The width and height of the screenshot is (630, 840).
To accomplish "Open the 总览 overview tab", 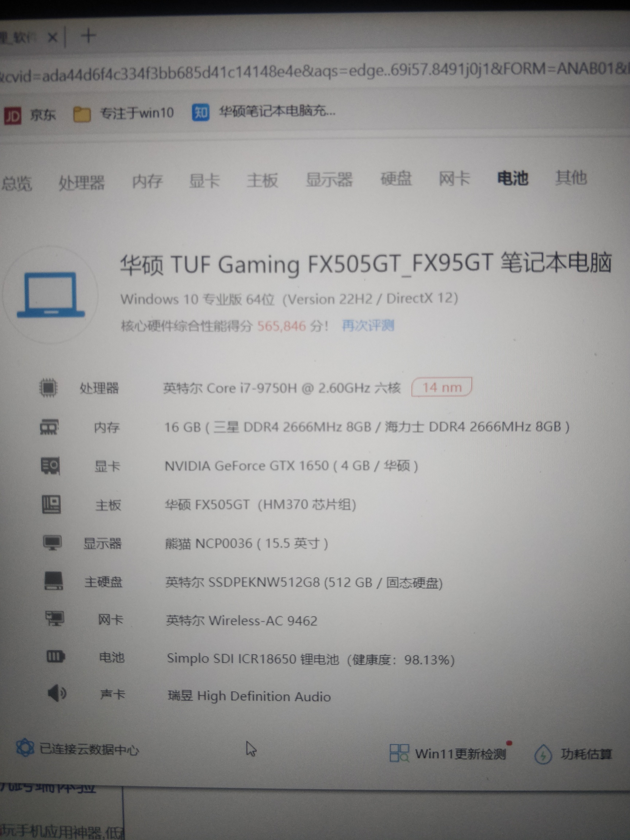I will point(16,183).
